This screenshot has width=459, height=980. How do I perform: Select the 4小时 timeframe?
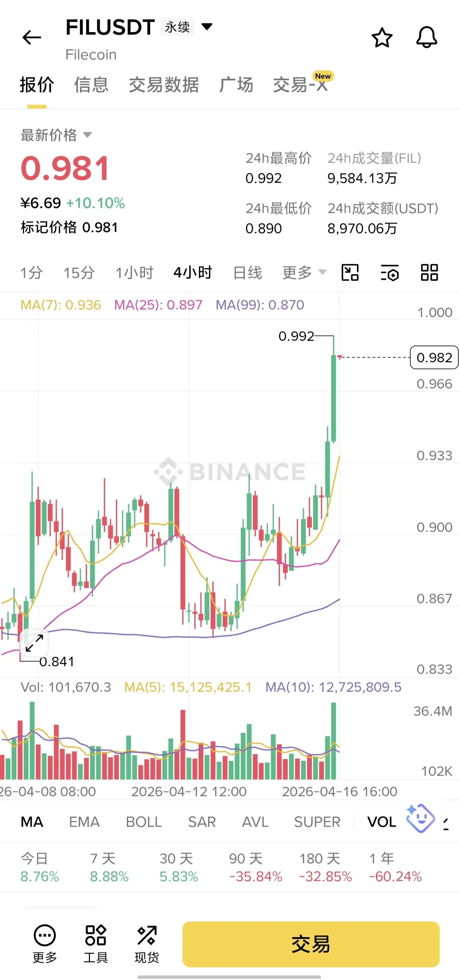pyautogui.click(x=193, y=272)
